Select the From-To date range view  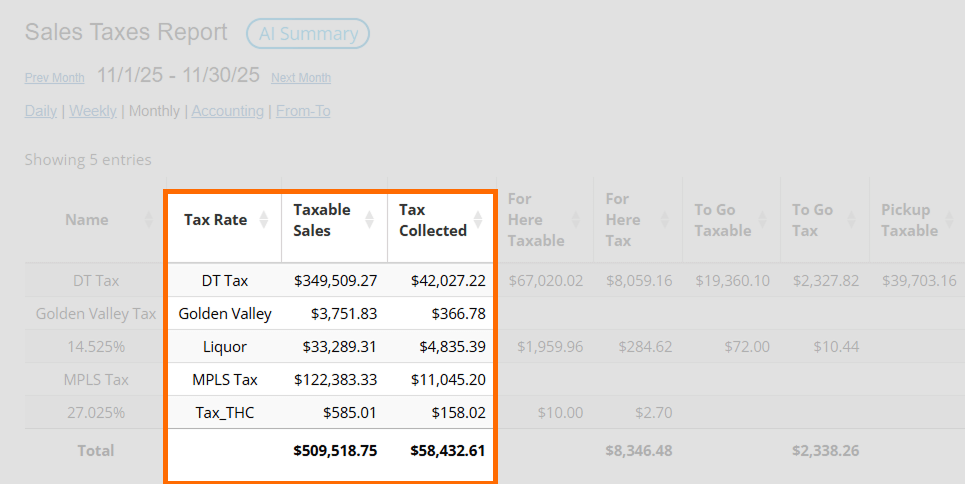[x=303, y=111]
